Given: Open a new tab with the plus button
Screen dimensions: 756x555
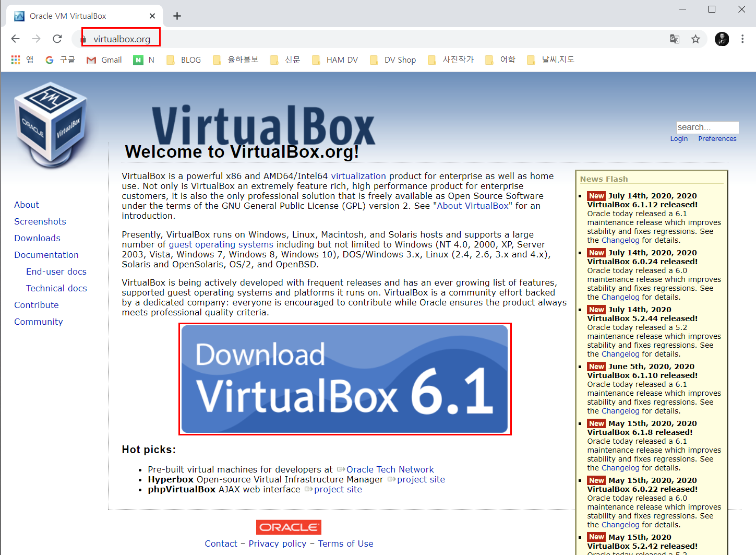Looking at the screenshot, I should pos(177,16).
